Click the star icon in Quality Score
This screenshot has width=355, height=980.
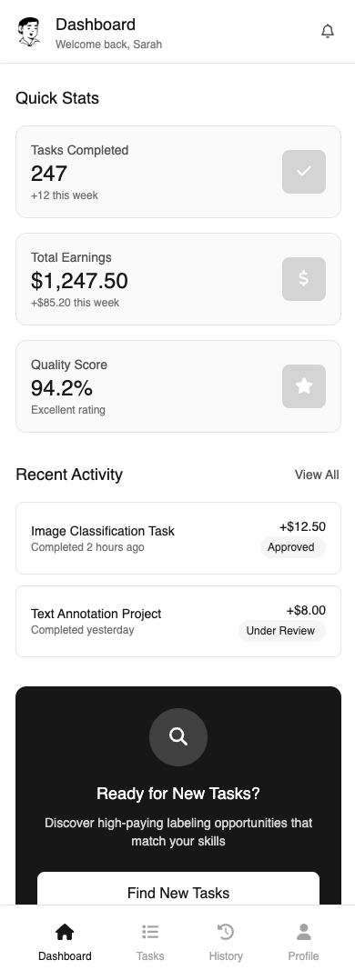304,386
